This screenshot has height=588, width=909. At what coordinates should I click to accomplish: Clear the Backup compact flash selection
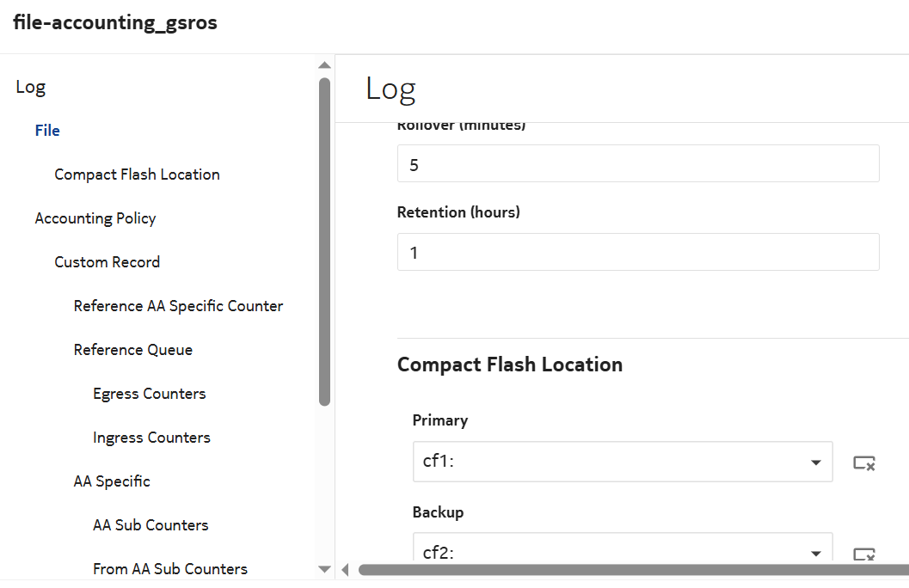point(863,553)
